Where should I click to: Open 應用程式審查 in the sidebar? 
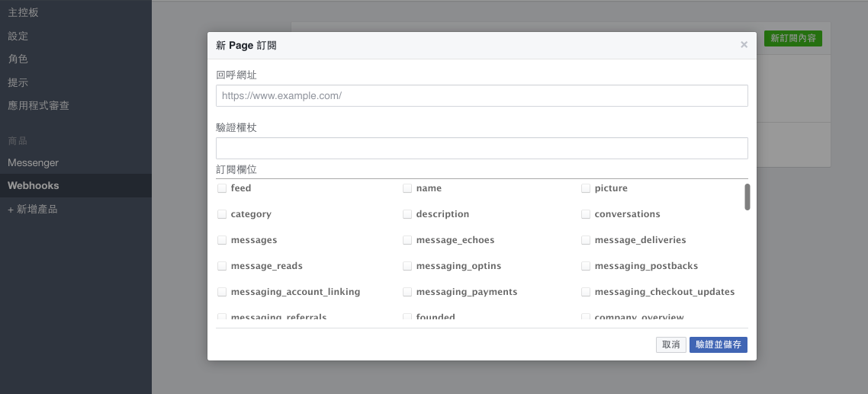pos(38,106)
